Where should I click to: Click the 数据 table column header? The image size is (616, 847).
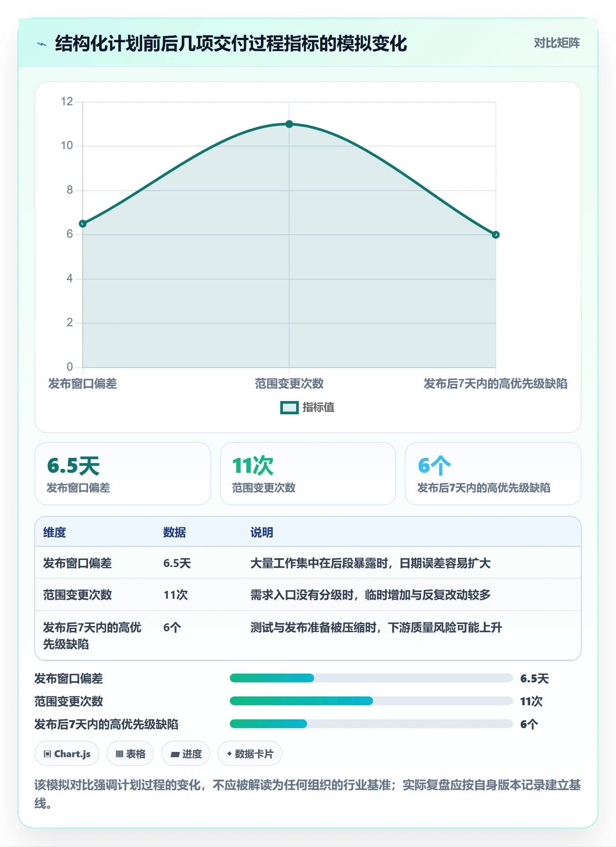click(x=175, y=533)
